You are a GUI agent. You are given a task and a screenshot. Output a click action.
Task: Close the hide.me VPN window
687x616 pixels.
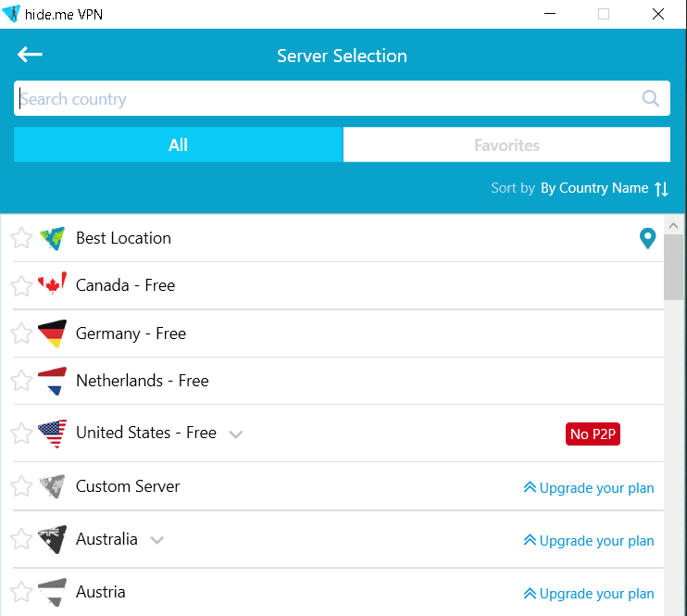click(x=657, y=14)
